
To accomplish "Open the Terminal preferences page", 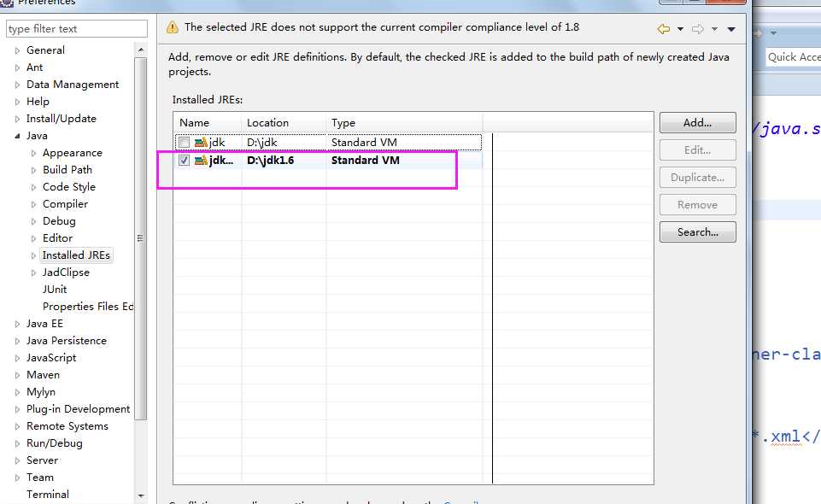I will point(48,495).
